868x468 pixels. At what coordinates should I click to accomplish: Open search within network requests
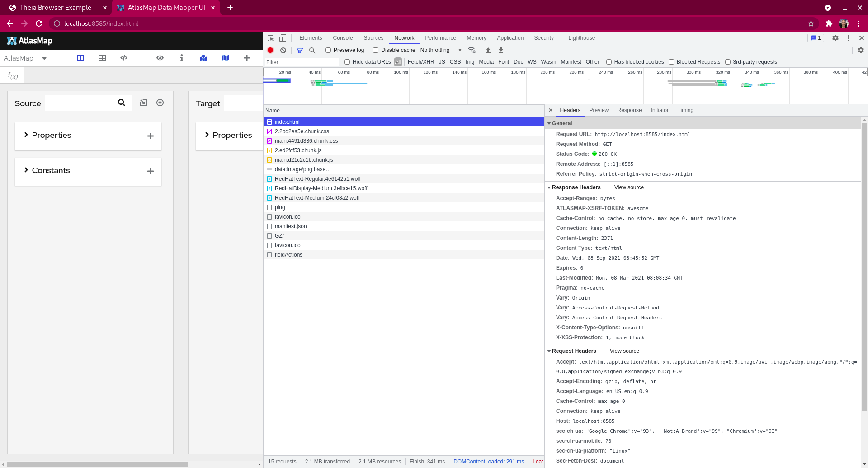(x=312, y=50)
